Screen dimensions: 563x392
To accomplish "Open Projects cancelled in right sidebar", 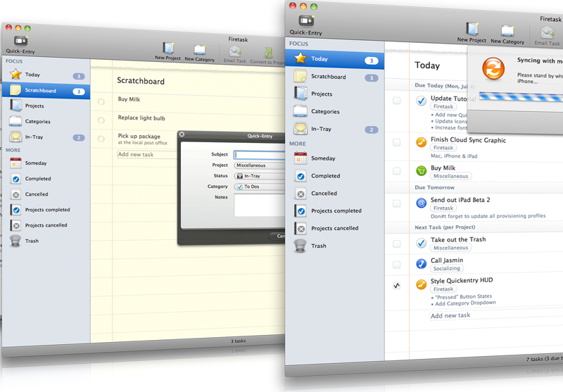I will pos(335,228).
